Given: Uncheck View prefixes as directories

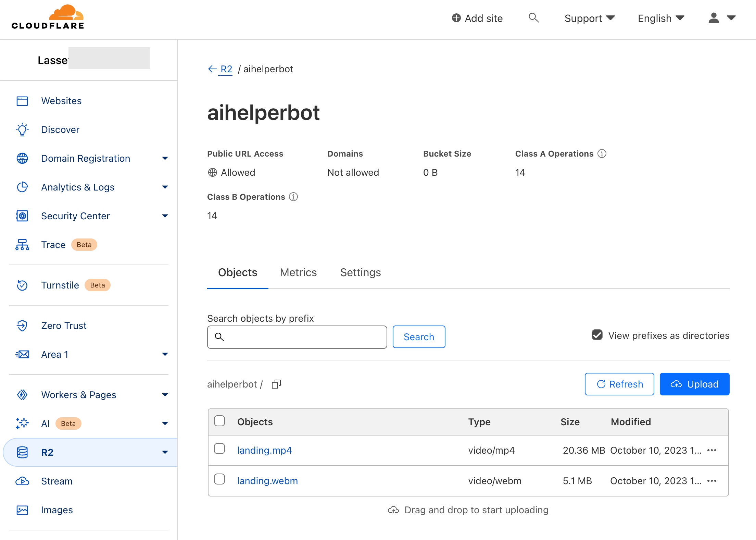Looking at the screenshot, I should (x=596, y=335).
